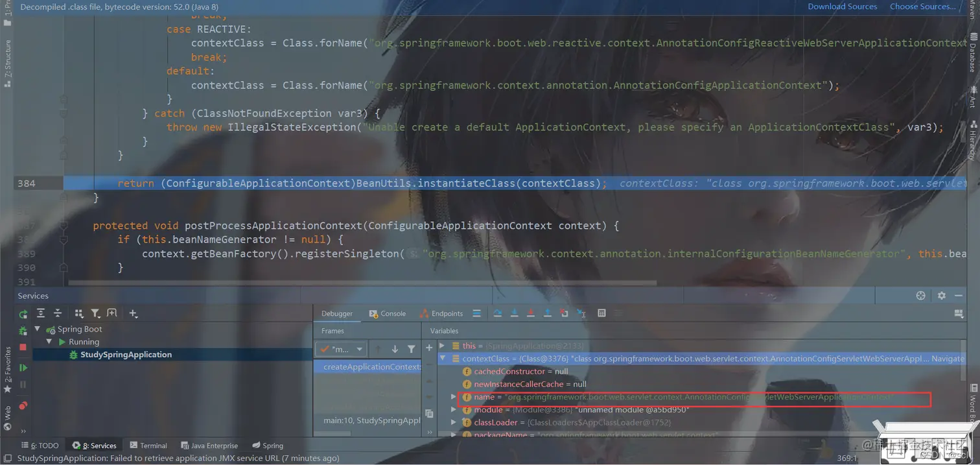Click the Choose Sources link
The image size is (980, 465).
(922, 6)
